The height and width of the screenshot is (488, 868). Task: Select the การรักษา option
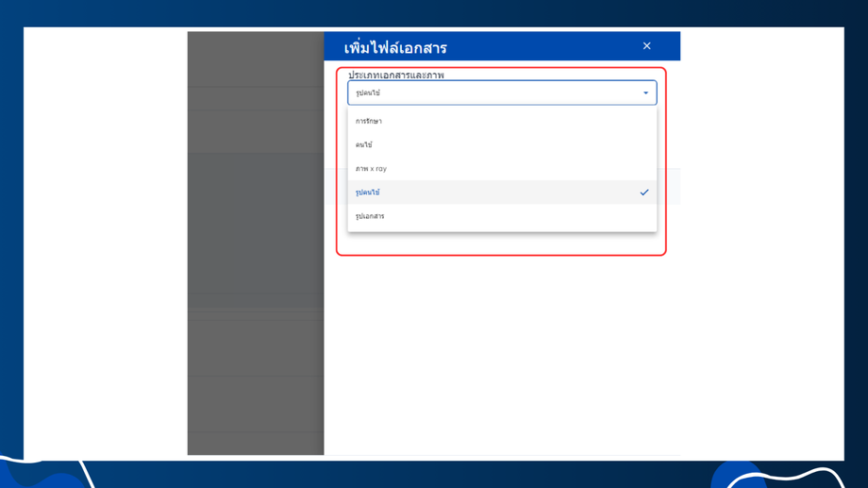coord(502,121)
